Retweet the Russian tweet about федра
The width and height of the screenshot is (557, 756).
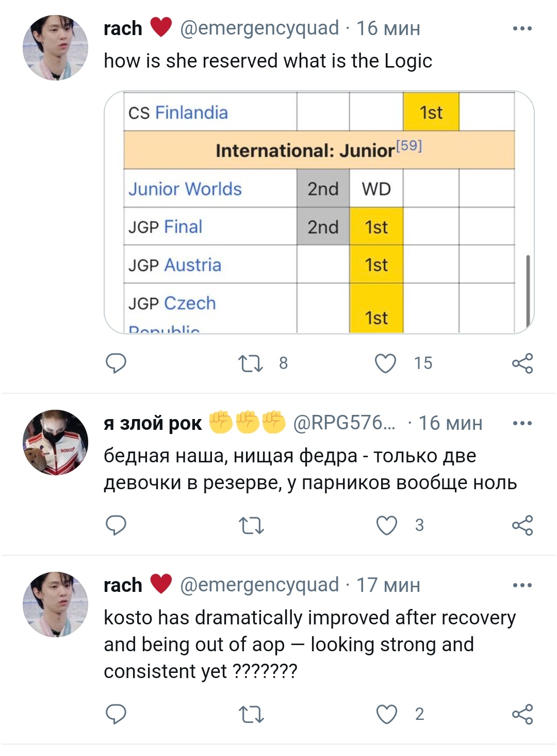click(251, 525)
